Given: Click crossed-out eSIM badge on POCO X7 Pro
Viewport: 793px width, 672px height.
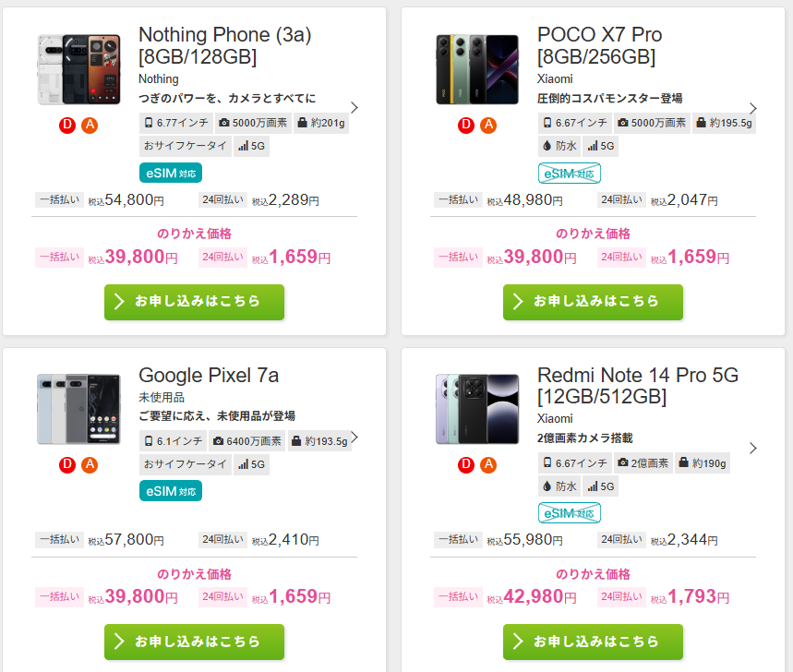Looking at the screenshot, I should pos(570,173).
